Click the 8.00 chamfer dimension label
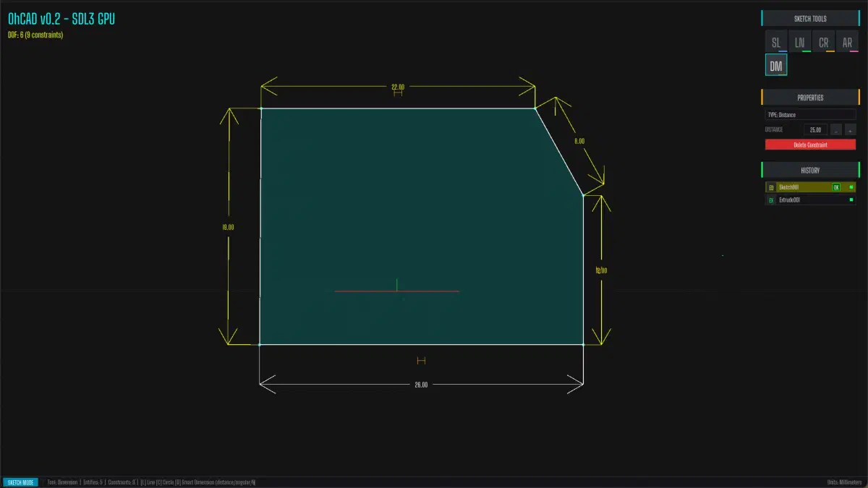868x488 pixels. point(579,142)
